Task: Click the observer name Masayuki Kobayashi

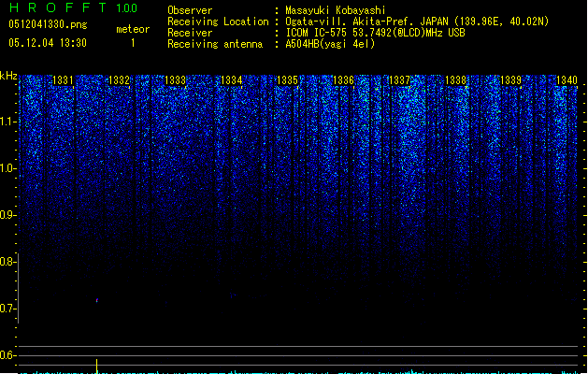Action: (x=336, y=10)
